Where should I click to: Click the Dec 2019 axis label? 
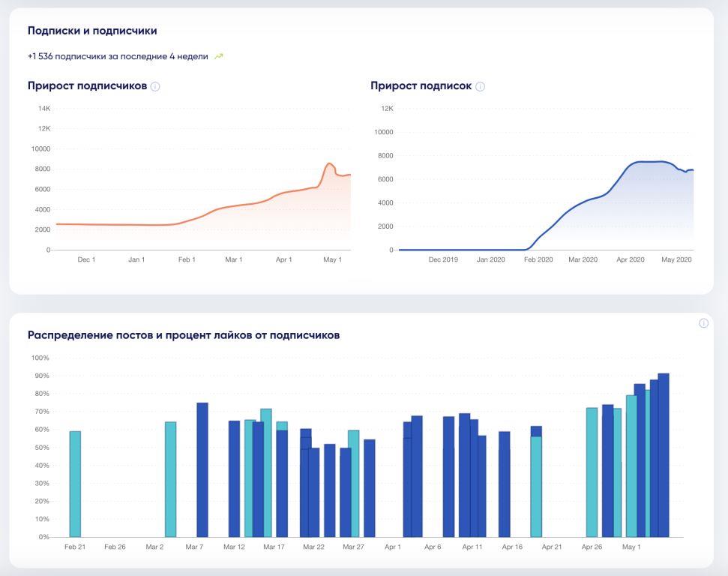tap(443, 259)
